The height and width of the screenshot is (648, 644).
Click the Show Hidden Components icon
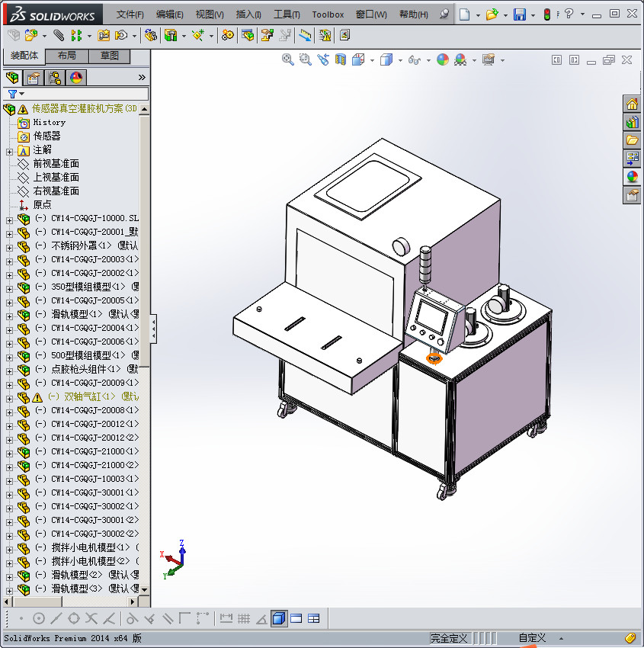[x=150, y=36]
